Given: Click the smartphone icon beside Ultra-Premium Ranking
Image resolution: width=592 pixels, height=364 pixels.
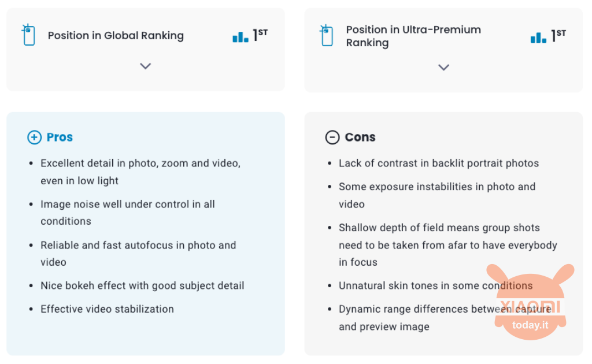Looking at the screenshot, I should [327, 35].
